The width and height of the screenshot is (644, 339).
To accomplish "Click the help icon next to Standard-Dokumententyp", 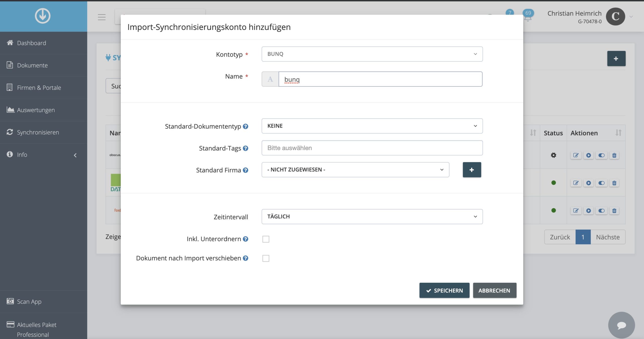I will click(x=246, y=126).
